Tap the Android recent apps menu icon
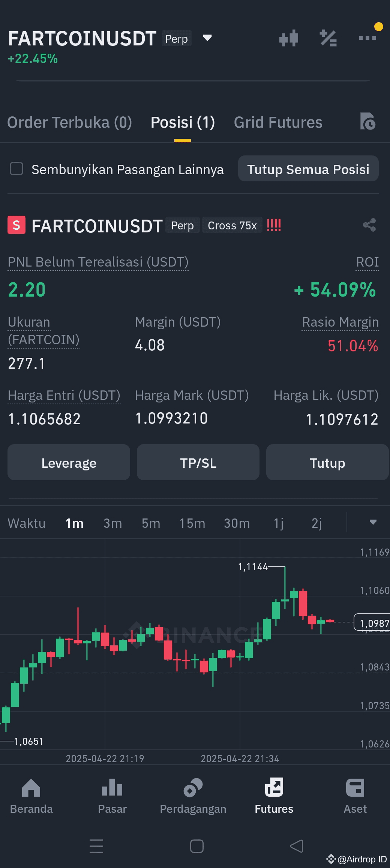This screenshot has width=390, height=868. point(96,846)
